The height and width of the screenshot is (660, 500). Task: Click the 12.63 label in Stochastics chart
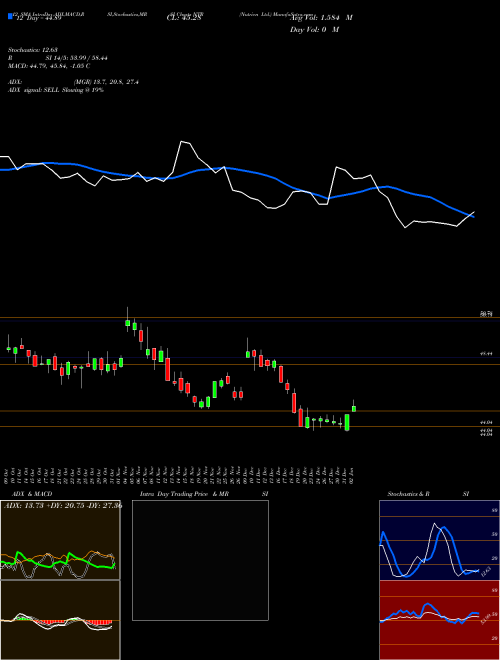coord(486,572)
